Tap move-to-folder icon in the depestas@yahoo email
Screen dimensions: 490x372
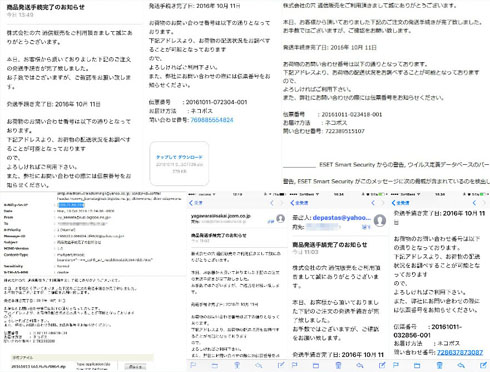316,365
